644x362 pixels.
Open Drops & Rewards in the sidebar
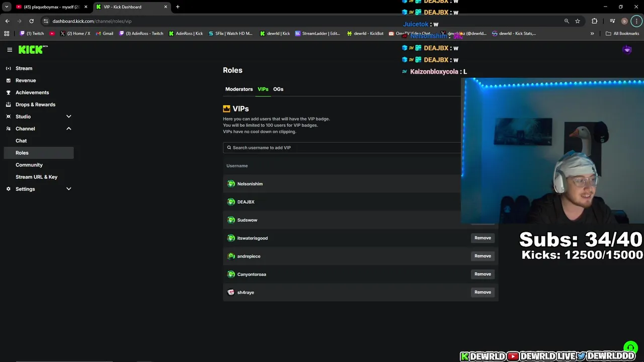coord(35,105)
